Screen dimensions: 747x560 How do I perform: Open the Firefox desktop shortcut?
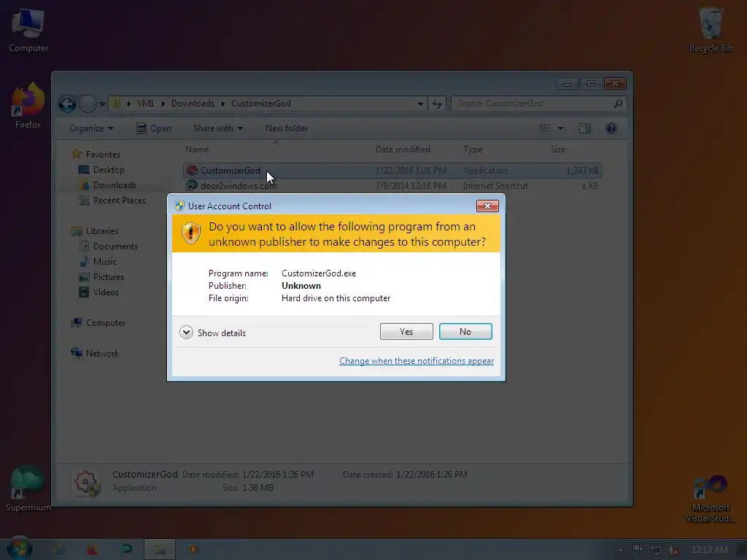click(28, 106)
